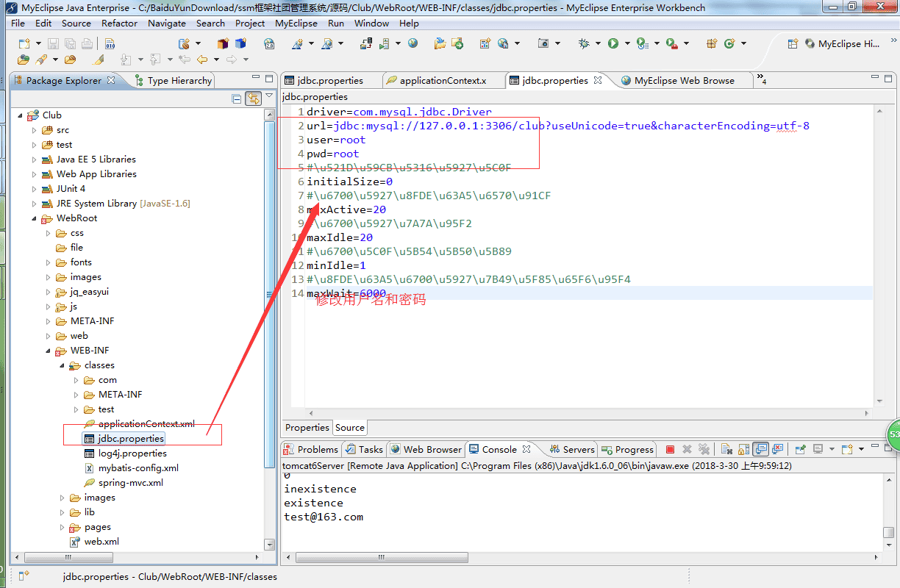The image size is (900, 588).
Task: Click the red Terminate button in Console
Action: coord(670,449)
